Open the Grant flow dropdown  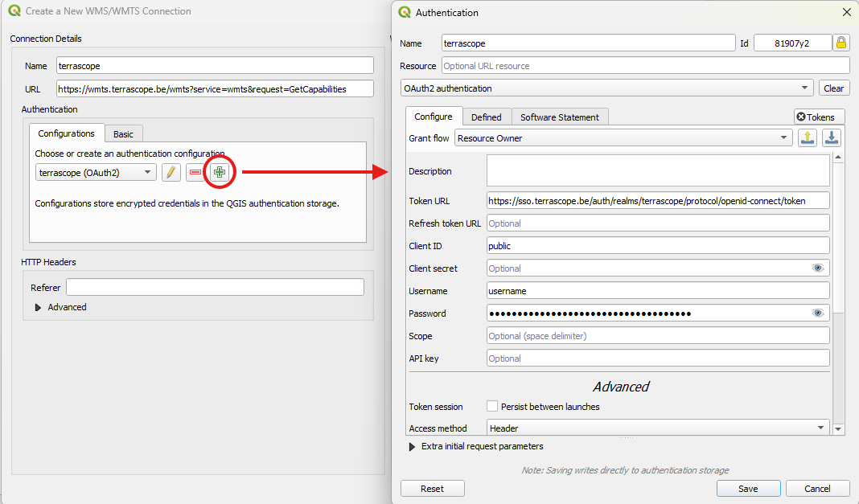(x=623, y=138)
